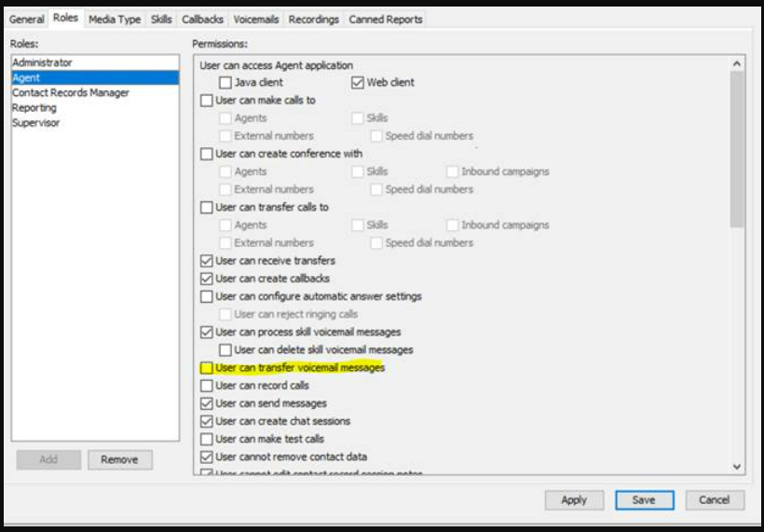Enable User can make calls to
764x532 pixels.
coord(207,101)
